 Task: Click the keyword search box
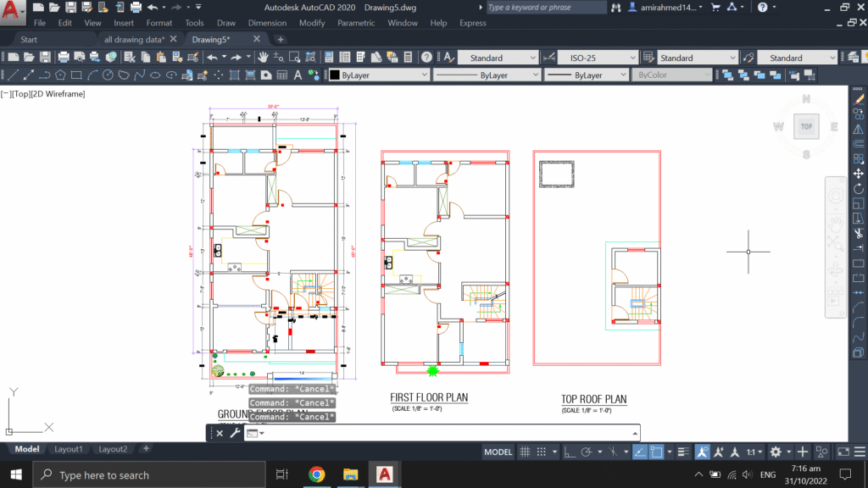[x=545, y=7]
